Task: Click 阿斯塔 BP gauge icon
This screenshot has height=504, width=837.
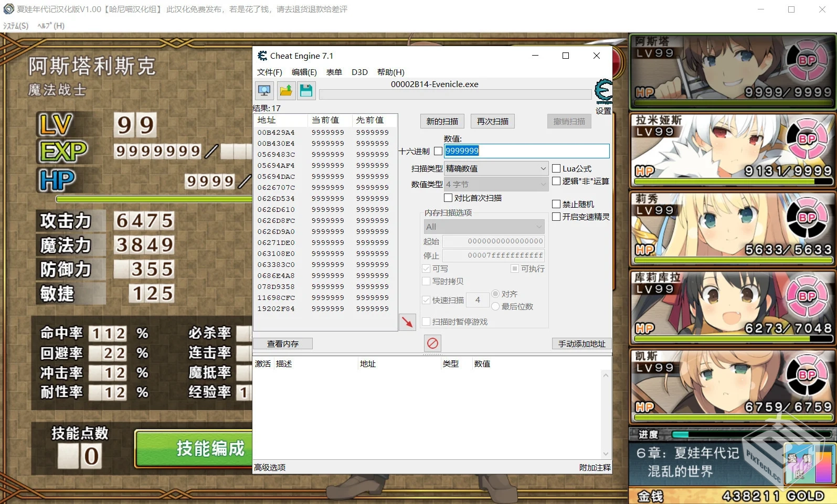Action: point(807,60)
